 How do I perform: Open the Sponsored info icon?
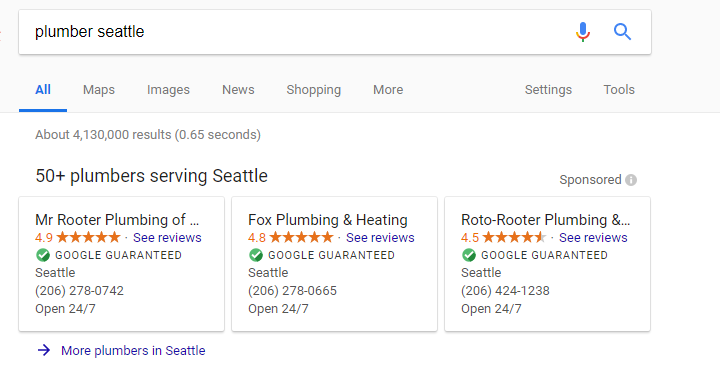point(631,180)
